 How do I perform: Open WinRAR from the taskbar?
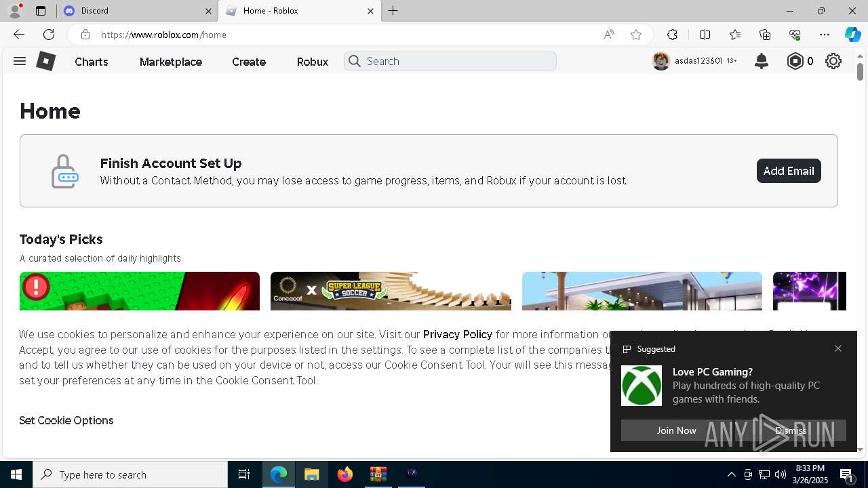click(x=378, y=474)
